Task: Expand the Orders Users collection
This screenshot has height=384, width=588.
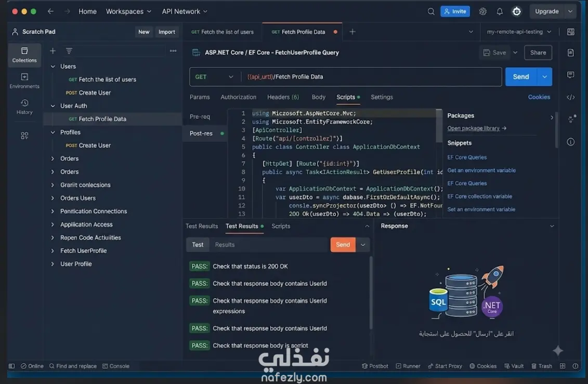Action: coord(53,198)
